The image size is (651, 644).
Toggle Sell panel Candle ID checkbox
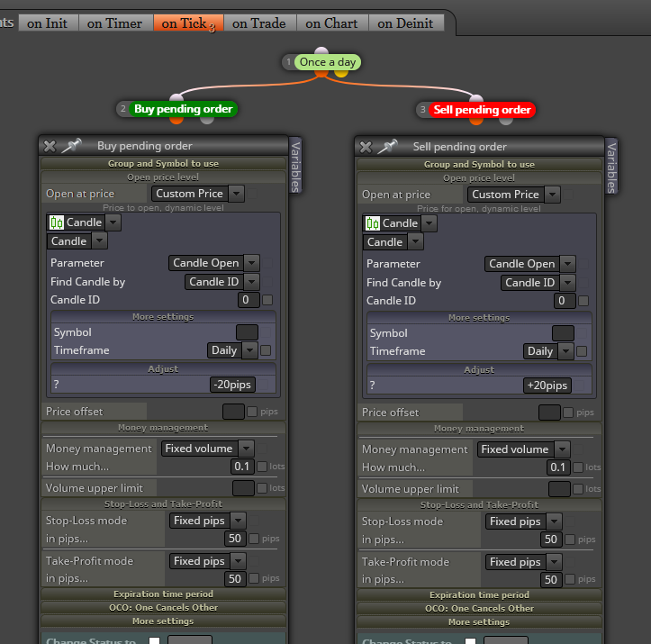(x=583, y=300)
